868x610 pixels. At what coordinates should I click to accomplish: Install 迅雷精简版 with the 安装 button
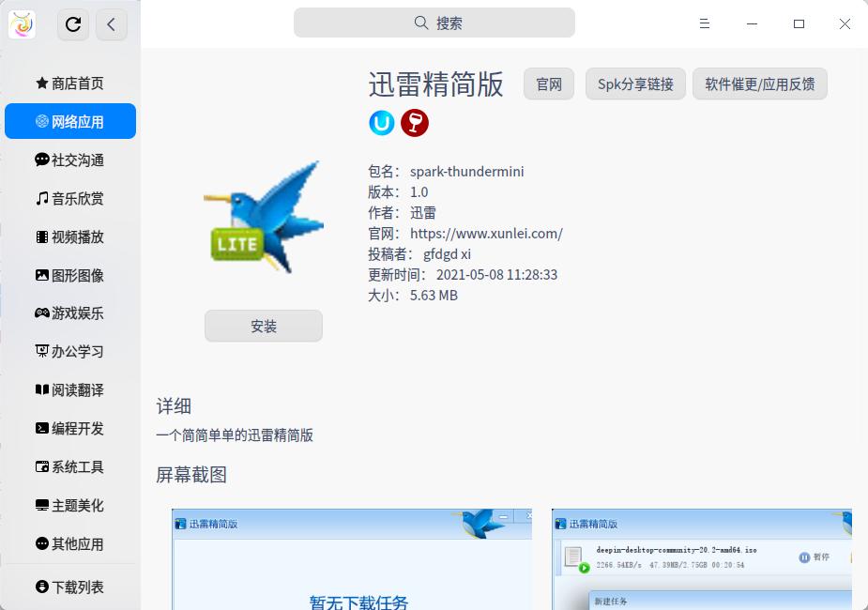coord(264,326)
